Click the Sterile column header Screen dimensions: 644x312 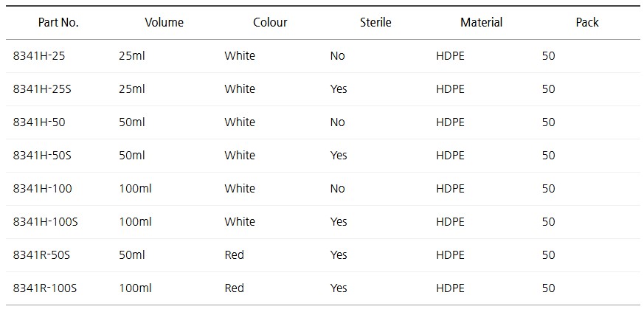coord(375,22)
